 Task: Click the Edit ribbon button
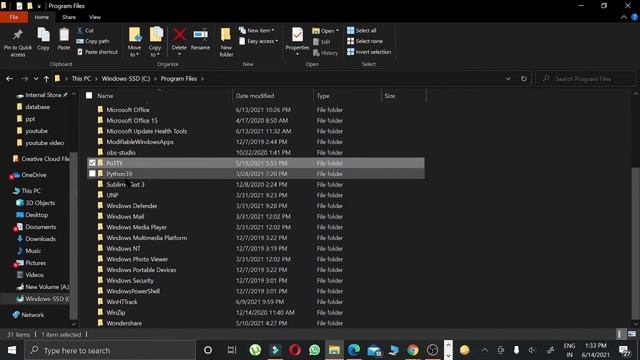click(322, 42)
